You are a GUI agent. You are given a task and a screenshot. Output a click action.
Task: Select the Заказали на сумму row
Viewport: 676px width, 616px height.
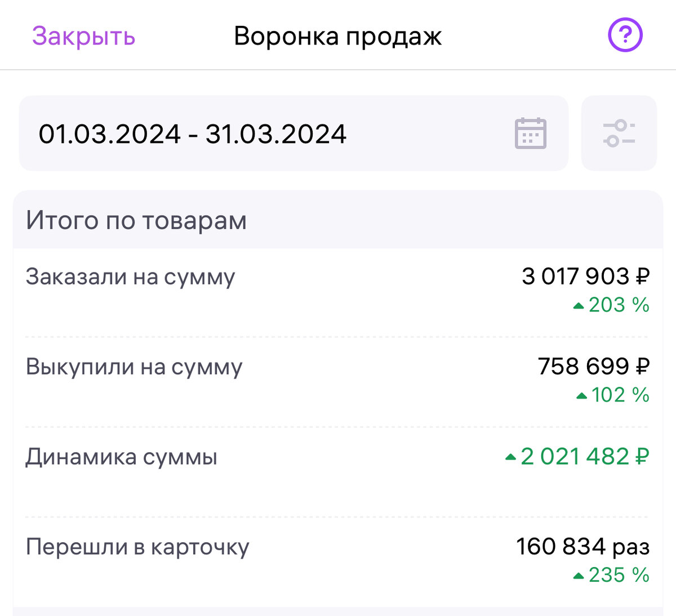337,292
